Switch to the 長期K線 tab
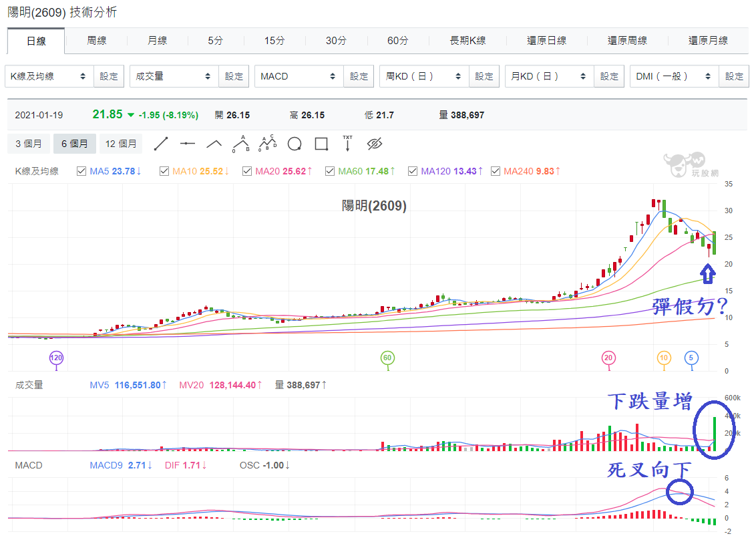 (467, 41)
